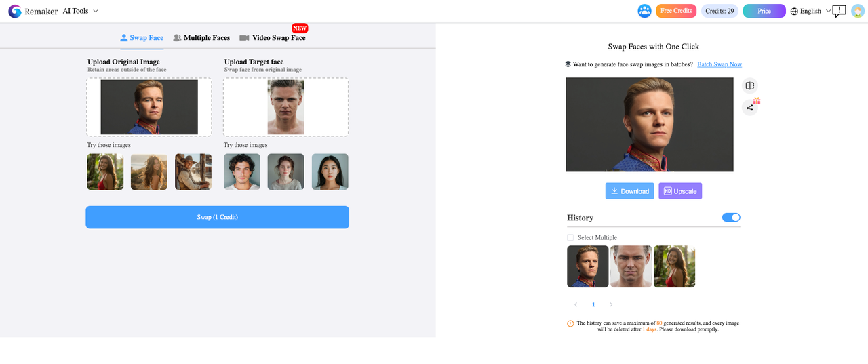
Task: Click the Credits: 29 badge
Action: coord(719,11)
